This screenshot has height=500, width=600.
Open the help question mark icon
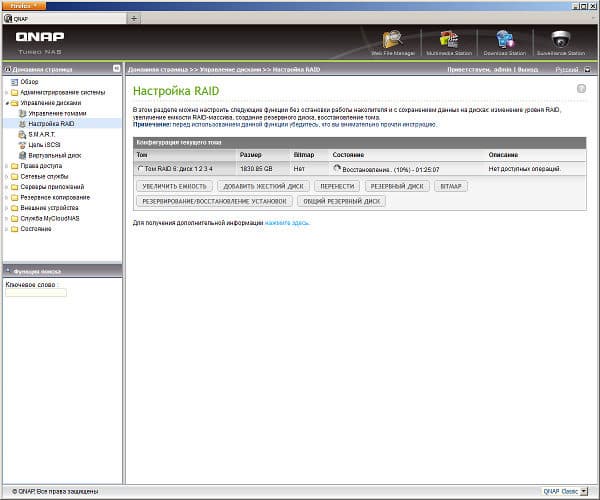[581, 89]
